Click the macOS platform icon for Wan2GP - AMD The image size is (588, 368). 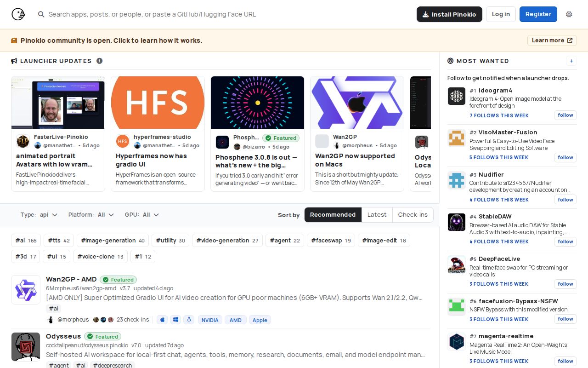coord(162,320)
